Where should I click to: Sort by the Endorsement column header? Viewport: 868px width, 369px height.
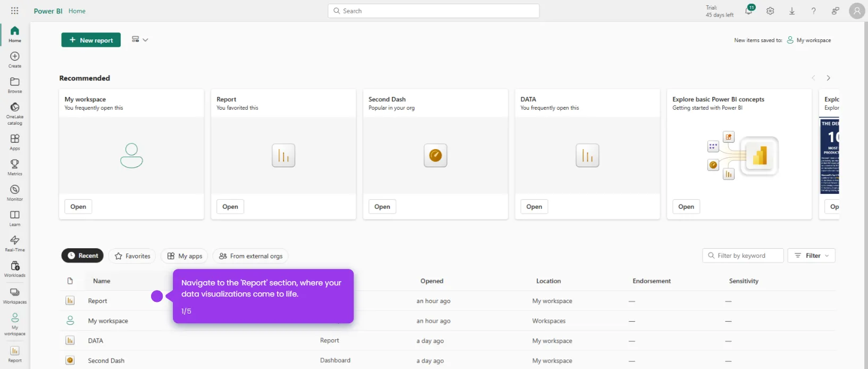652,281
